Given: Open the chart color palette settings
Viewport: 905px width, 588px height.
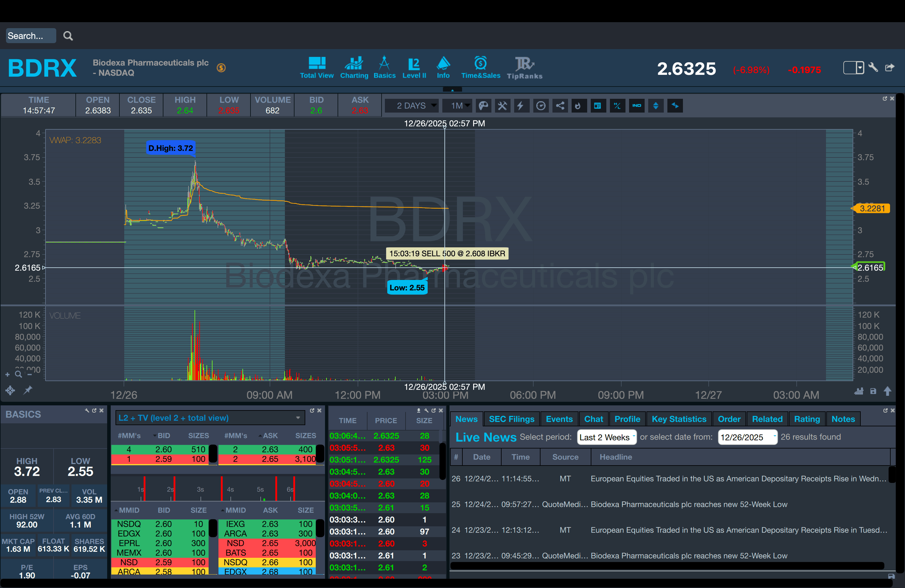Looking at the screenshot, I should click(483, 106).
